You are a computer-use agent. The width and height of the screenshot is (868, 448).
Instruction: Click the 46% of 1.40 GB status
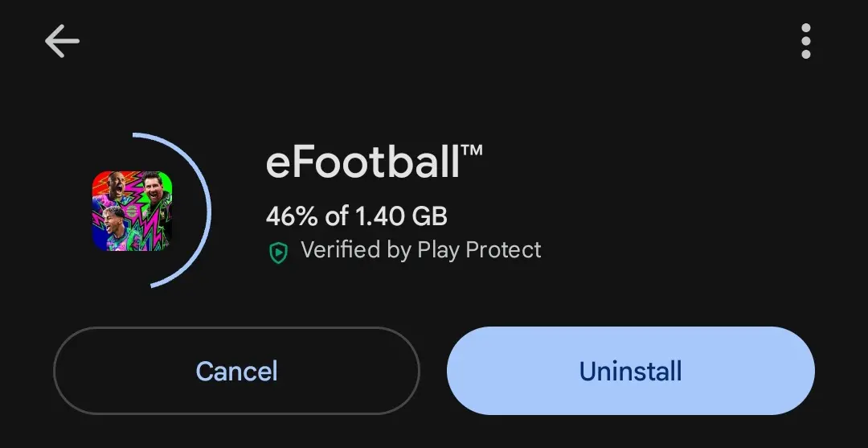click(x=357, y=216)
